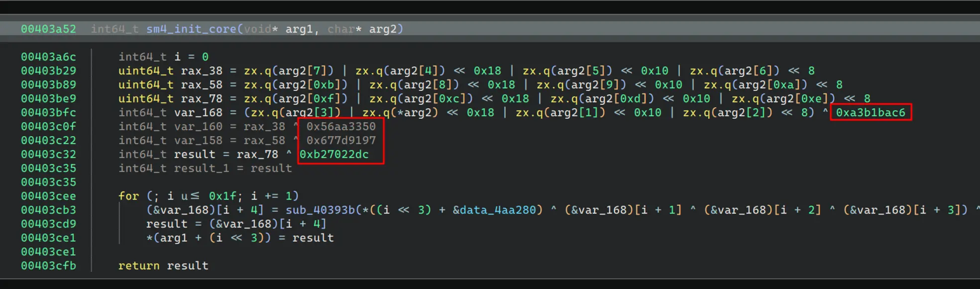Select the 0x56aa3350 constant
This screenshot has width=980, height=289.
coord(341,126)
